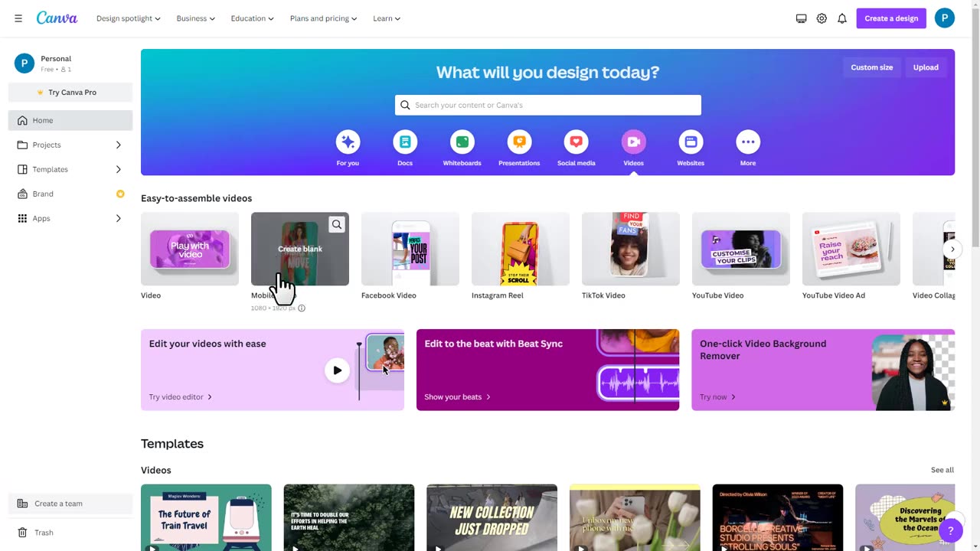Open the Business dropdown menu
Viewport: 980px width, 551px height.
pyautogui.click(x=196, y=18)
